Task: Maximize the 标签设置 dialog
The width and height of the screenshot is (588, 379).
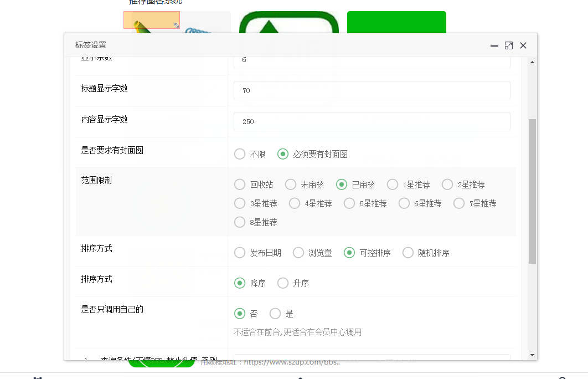Action: pos(509,46)
